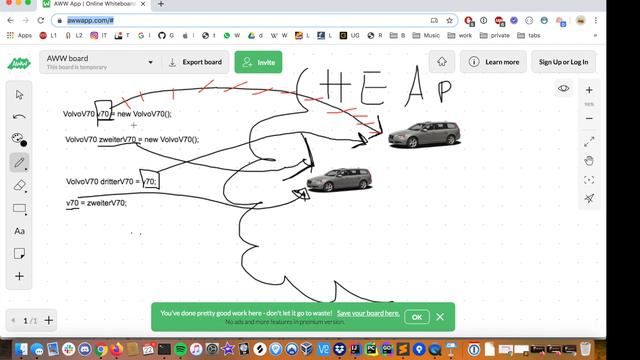Click the gray Volvo image near HEAP
Viewport: 640px width, 360px height.
424,134
